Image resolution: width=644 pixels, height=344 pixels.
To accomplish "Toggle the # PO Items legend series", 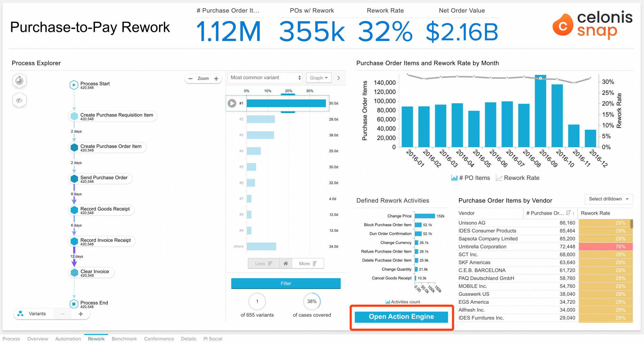I will click(470, 178).
